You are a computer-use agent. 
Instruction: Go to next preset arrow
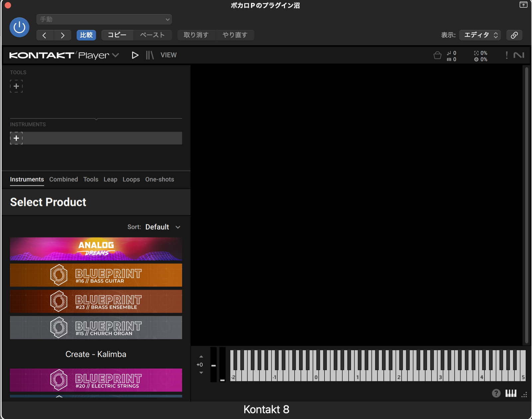[x=63, y=35]
